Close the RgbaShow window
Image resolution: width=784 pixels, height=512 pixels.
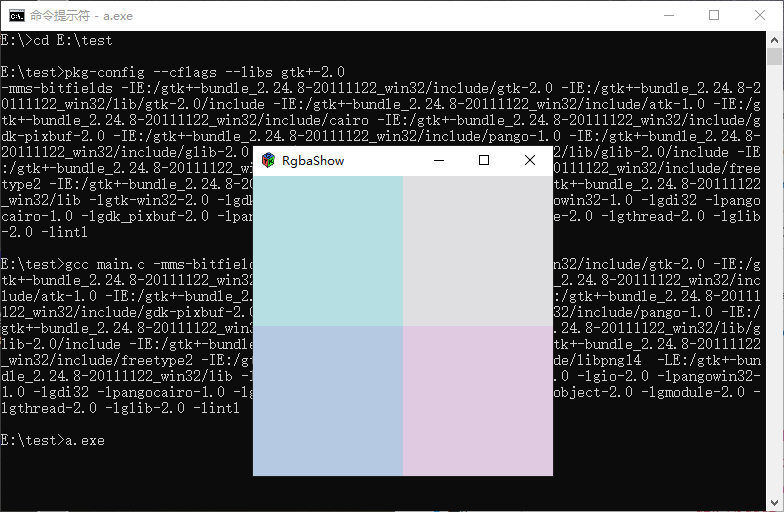pyautogui.click(x=530, y=160)
